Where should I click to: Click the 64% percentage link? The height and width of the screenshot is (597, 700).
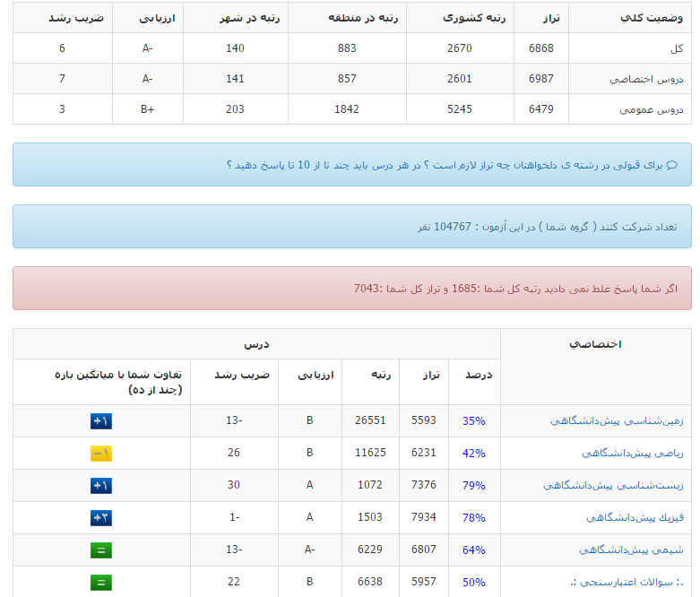473,550
